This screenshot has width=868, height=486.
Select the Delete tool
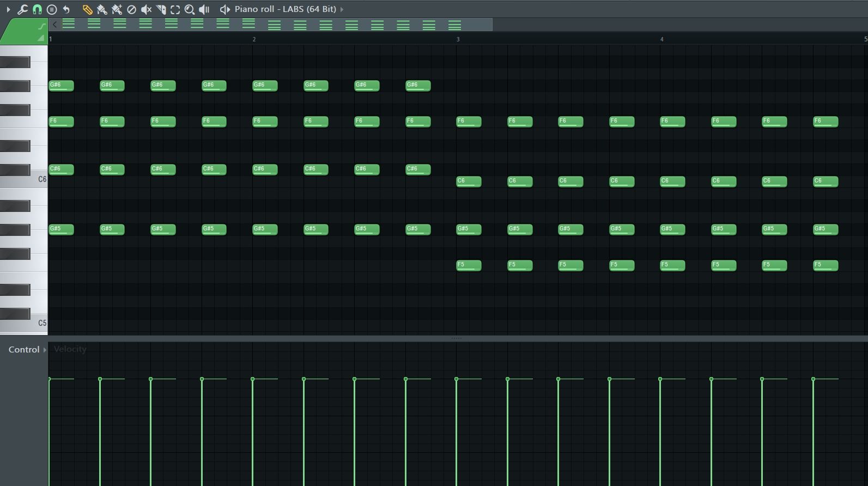131,9
